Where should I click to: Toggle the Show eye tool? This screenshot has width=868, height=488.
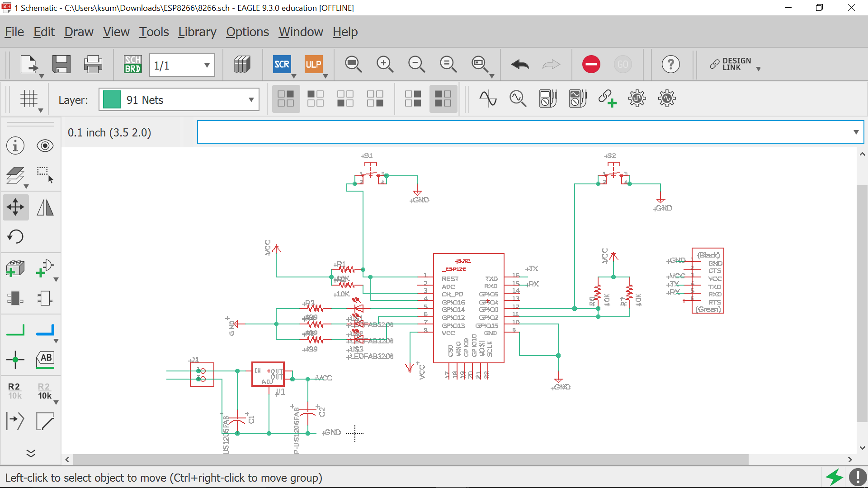pos(45,146)
